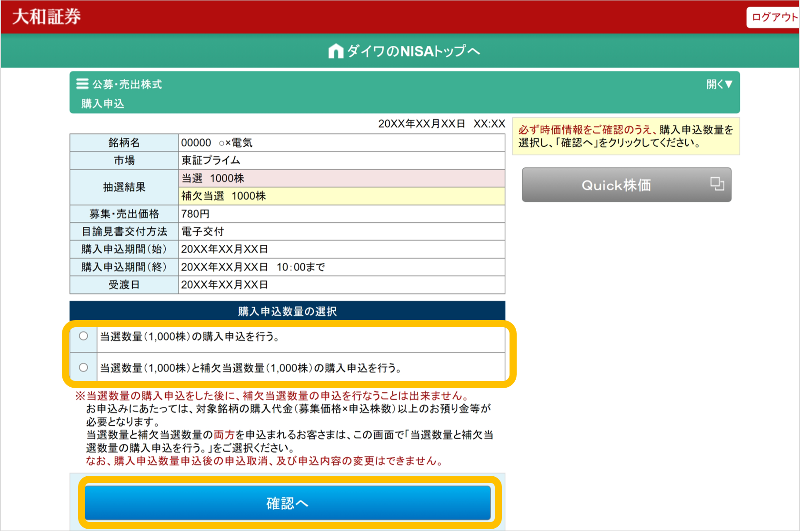
Task: Click the 780円 price cell
Action: pyautogui.click(x=341, y=214)
